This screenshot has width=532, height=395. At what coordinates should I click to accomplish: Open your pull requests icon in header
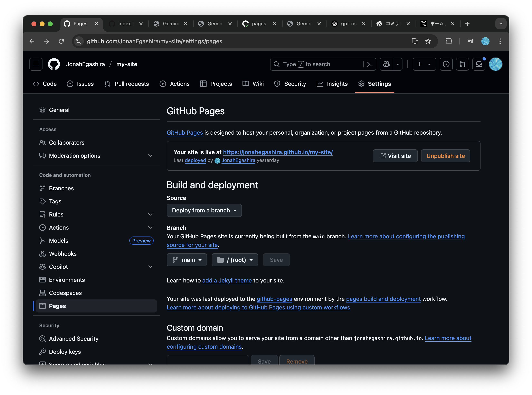tap(462, 64)
